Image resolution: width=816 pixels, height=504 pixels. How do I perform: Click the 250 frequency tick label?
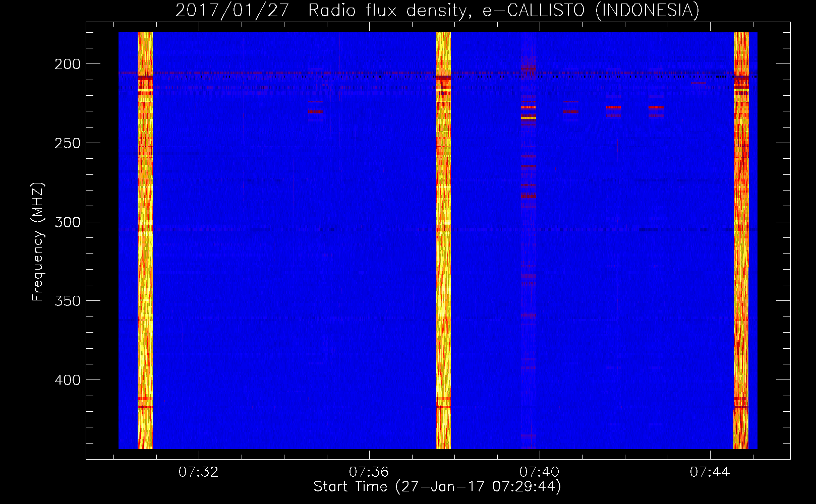pyautogui.click(x=68, y=143)
